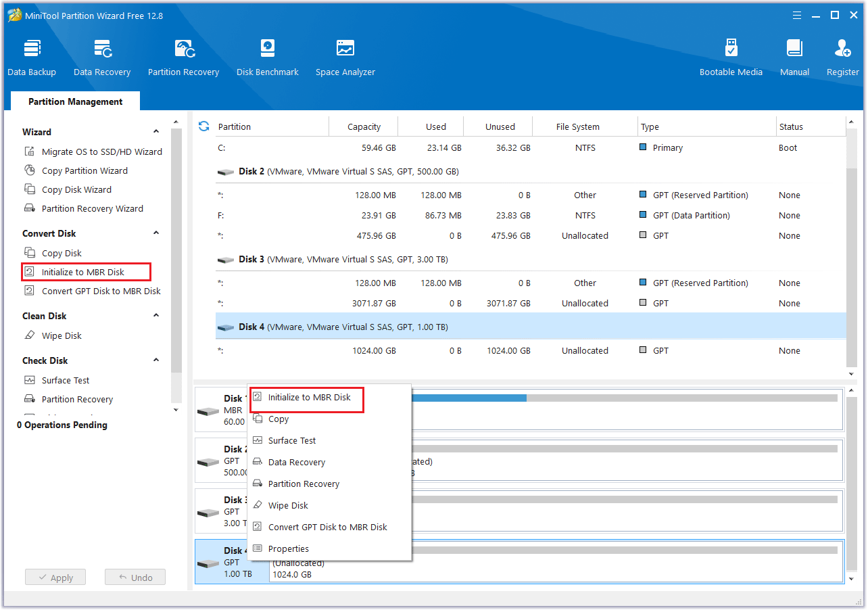Click the 0 Operations Pending label
The width and height of the screenshot is (868, 610).
[x=62, y=425]
